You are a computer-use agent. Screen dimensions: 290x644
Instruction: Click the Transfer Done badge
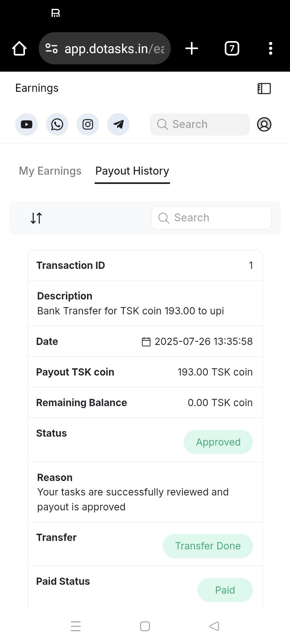(x=207, y=546)
